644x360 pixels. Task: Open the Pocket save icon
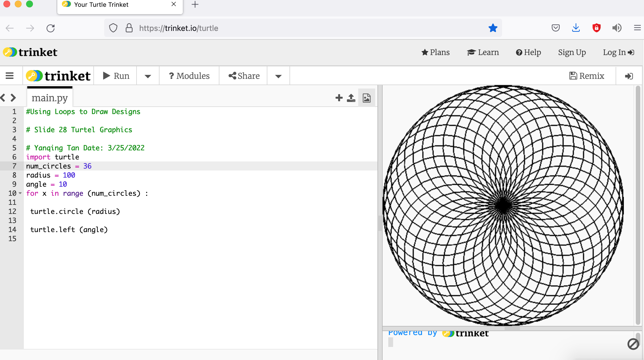click(555, 28)
